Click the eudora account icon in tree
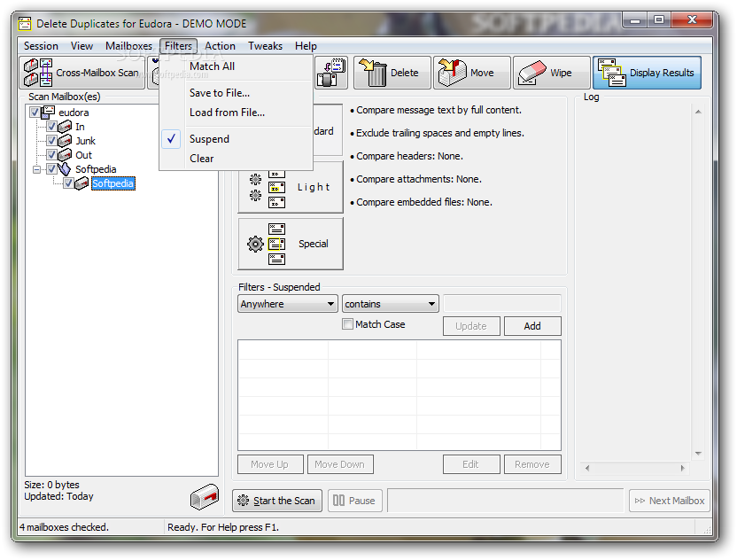Viewport: 737px width, 560px height. click(48, 113)
